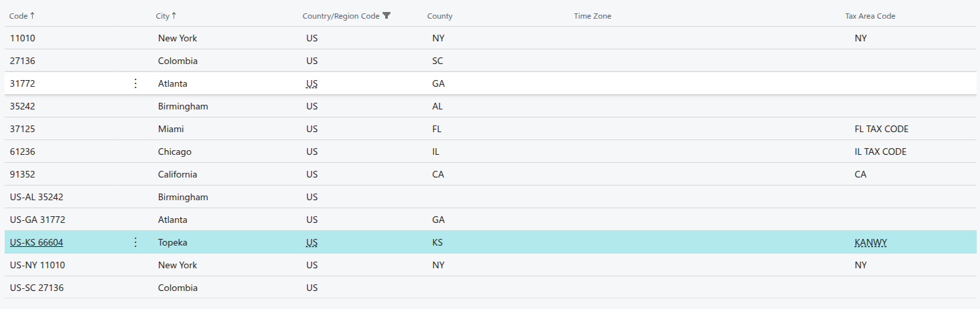Open the US-KS 66604 code link
The image size is (980, 309).
[37, 242]
